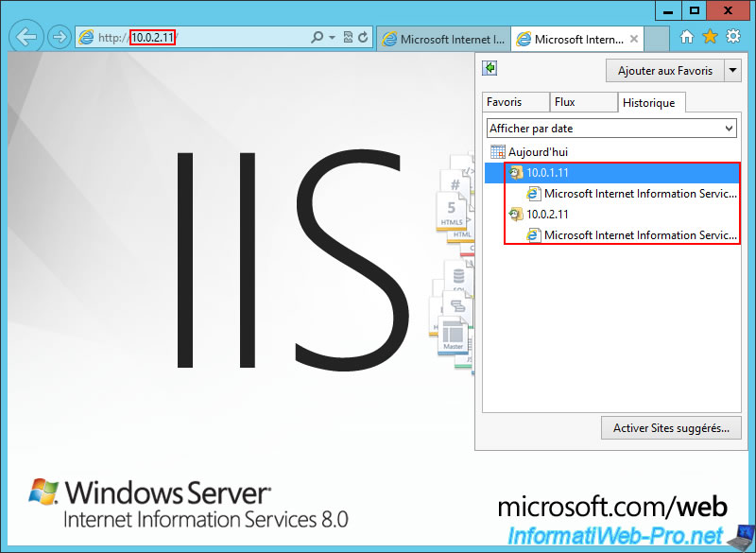Image resolution: width=756 pixels, height=553 pixels.
Task: Click the browser Back arrow button
Action: point(26,37)
